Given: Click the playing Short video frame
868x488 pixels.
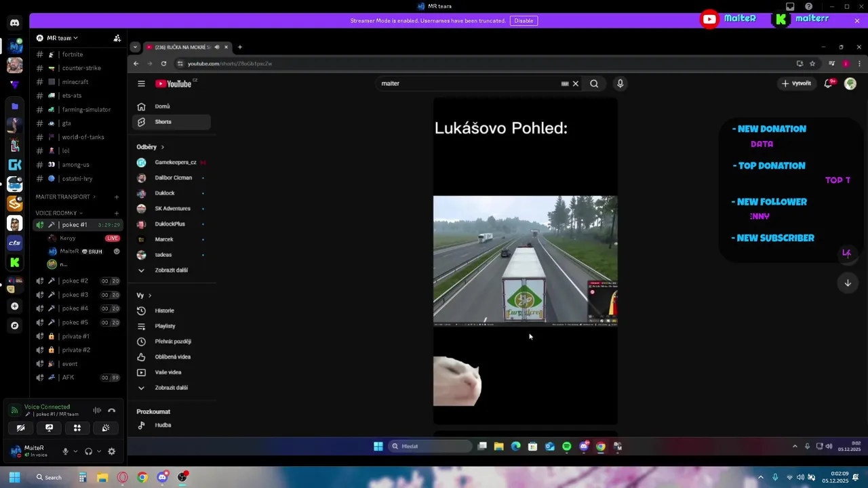Looking at the screenshot, I should pos(526,261).
